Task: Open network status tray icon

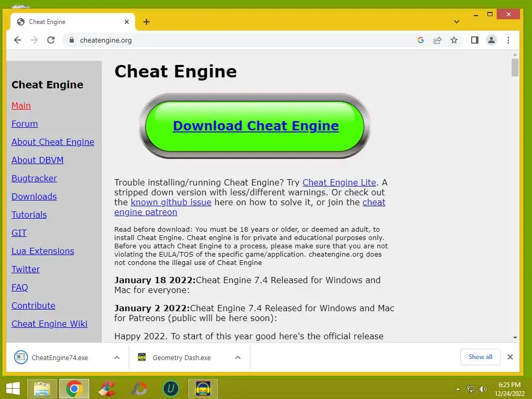Action: [471, 389]
